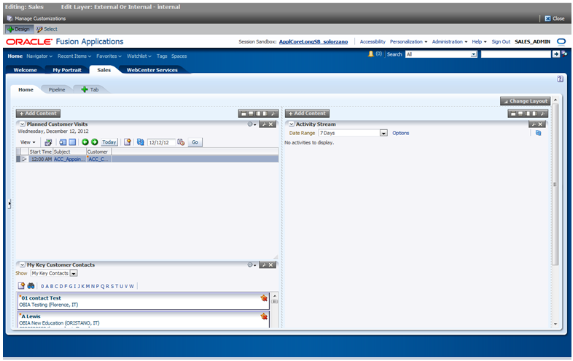Open the gear actions menu on My Key Customer Contacts
573x361 pixels.
click(x=251, y=265)
